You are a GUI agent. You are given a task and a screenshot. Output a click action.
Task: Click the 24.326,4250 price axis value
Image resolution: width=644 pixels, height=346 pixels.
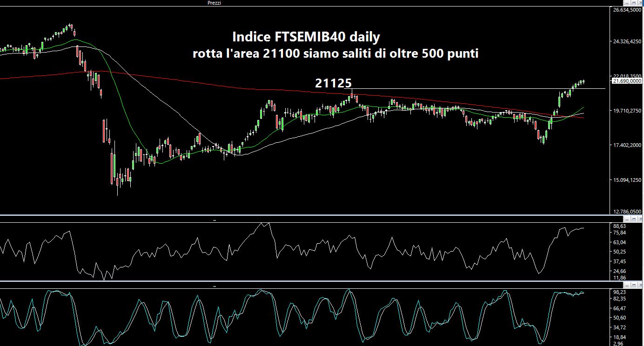[x=628, y=42]
